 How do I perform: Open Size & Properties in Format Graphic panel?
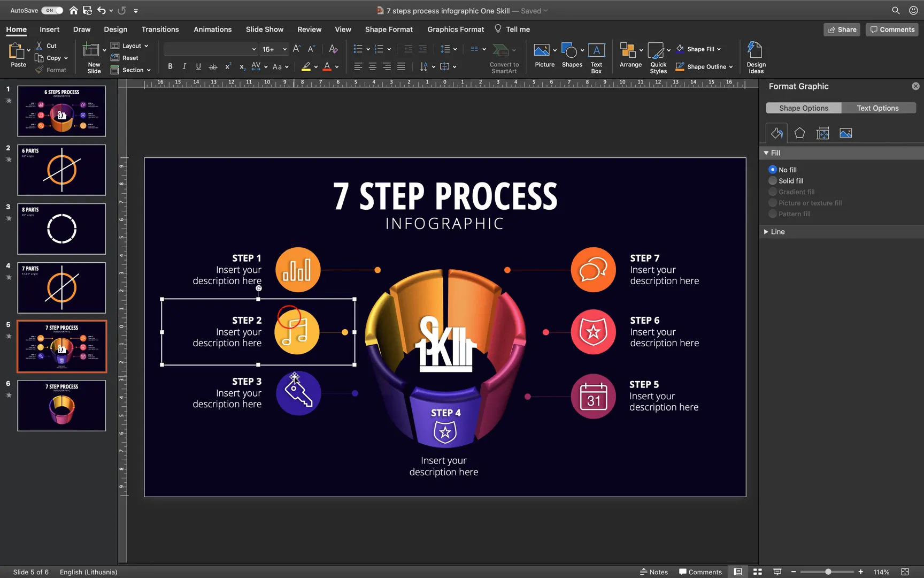(823, 133)
